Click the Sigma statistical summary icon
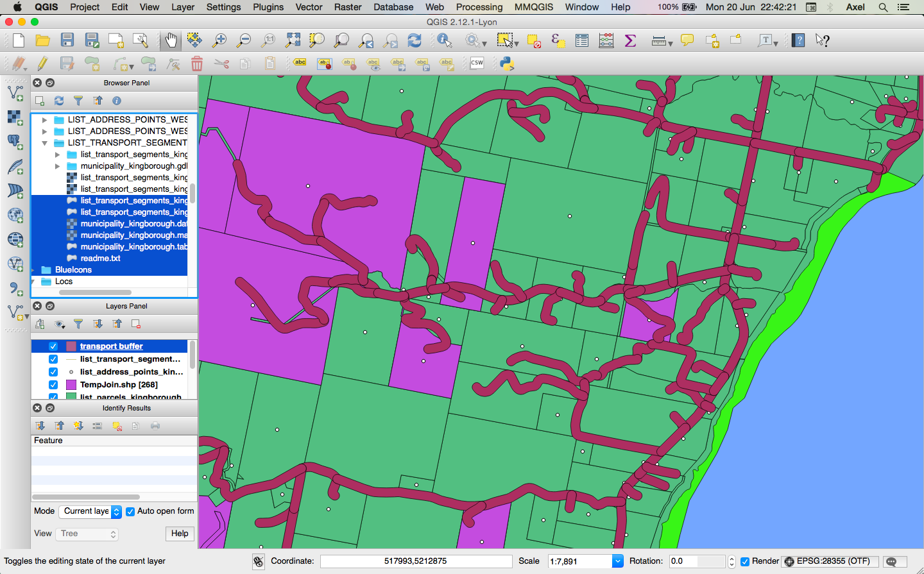Screen dimensions: 924x574 tap(630, 40)
